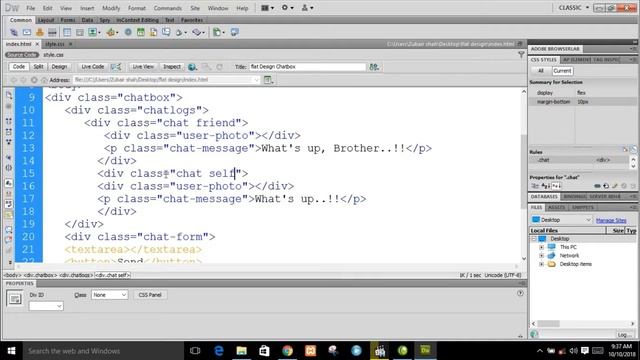Viewport: 640px width, 360px height.
Task: Insert Div Tag icon
Action: click(80, 32)
